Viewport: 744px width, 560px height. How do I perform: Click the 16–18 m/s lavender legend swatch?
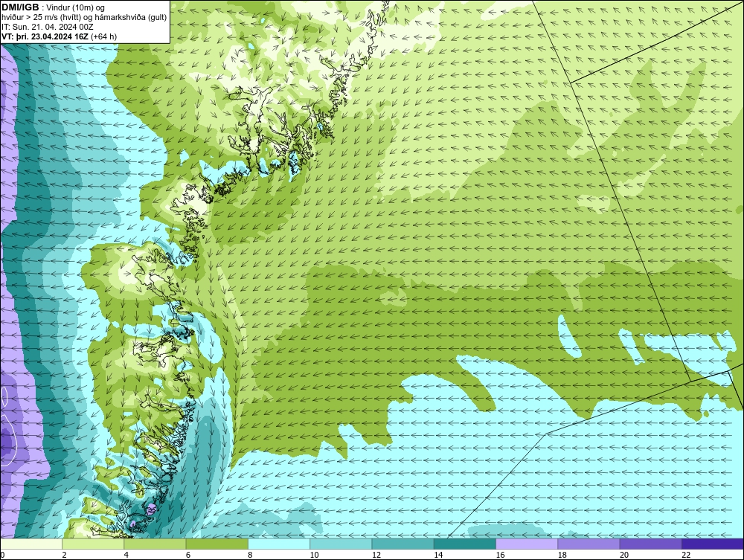527,544
